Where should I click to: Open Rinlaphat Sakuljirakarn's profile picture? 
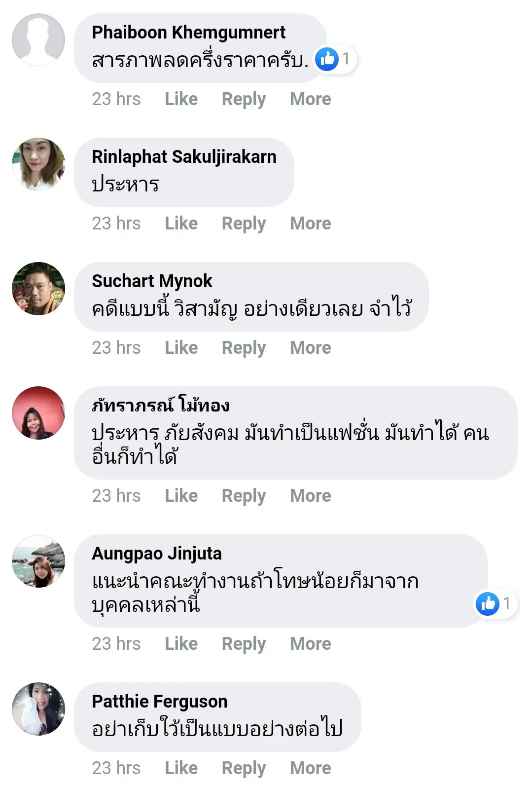click(38, 164)
